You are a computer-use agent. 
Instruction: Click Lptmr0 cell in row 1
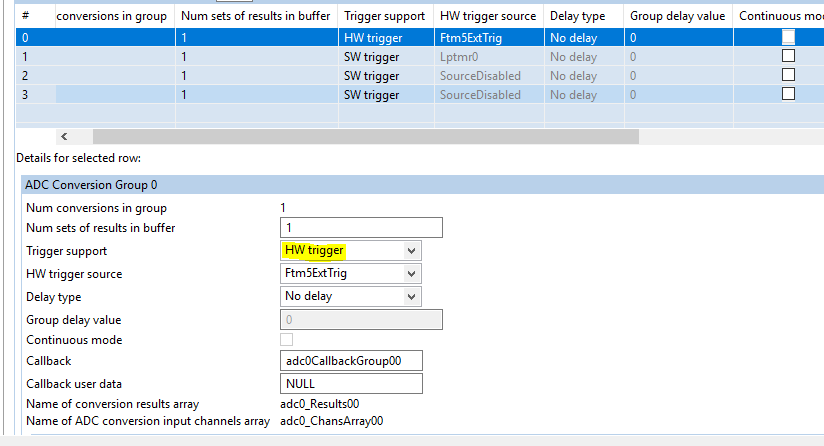[489, 57]
